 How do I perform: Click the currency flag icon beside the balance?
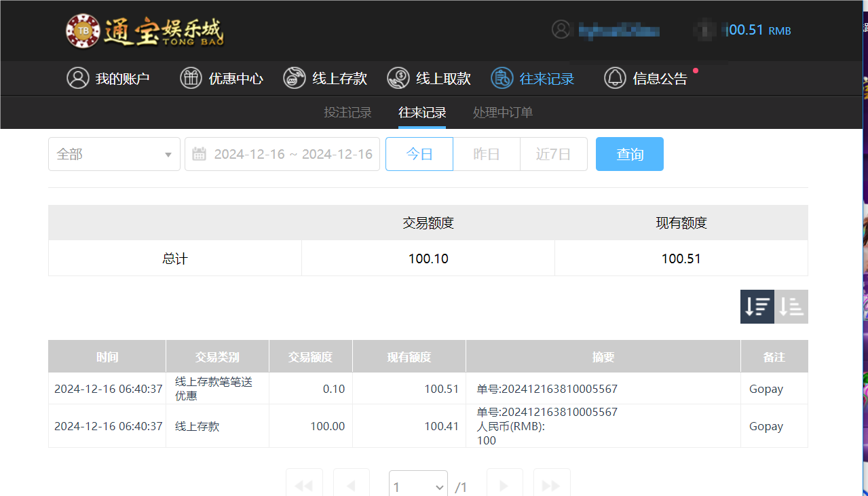[x=704, y=30]
